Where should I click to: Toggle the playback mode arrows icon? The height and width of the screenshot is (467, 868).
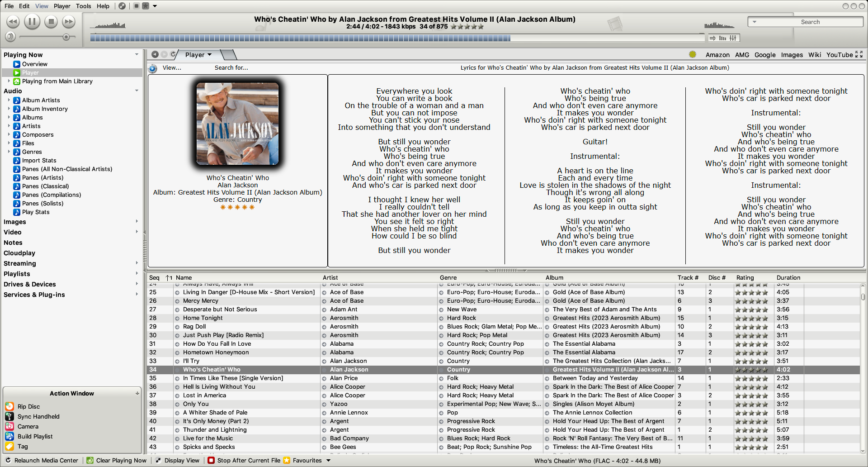coord(713,38)
